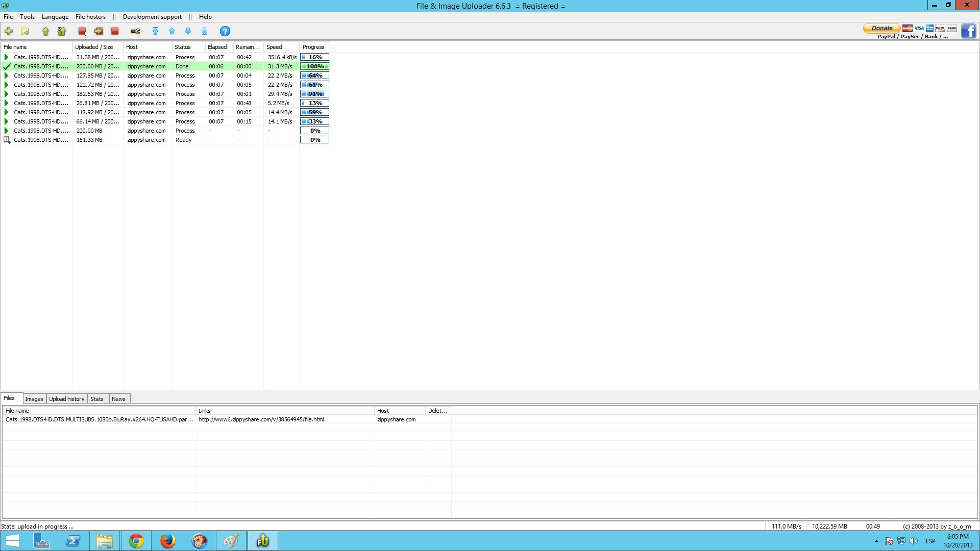Screen dimensions: 980x551
Task: Click the Facebook icon
Action: tap(968, 31)
